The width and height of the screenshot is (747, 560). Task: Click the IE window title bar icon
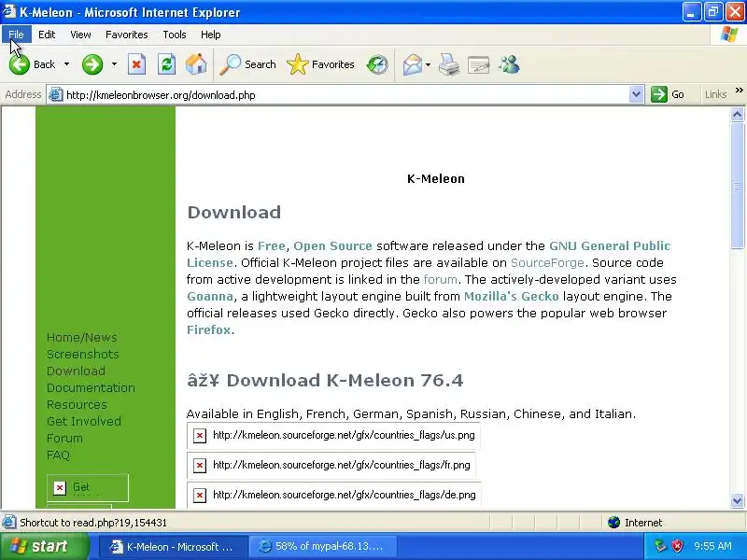[x=8, y=11]
